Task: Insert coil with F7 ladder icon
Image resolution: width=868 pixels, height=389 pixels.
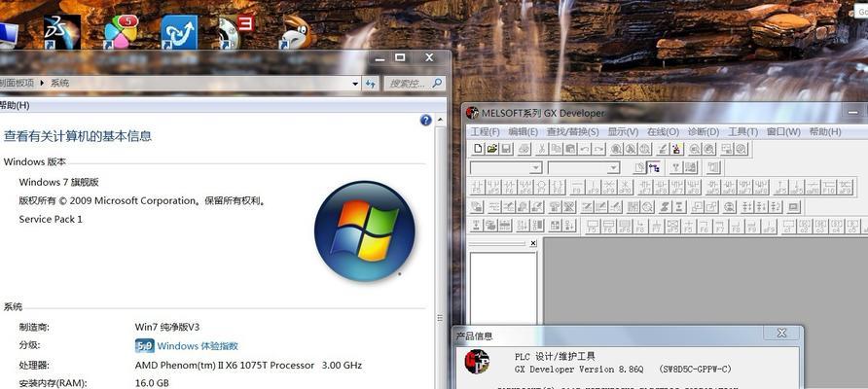Action: [x=541, y=187]
